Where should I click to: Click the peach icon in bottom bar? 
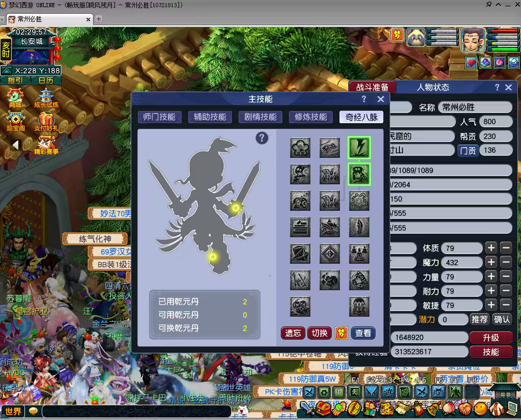tap(449, 409)
